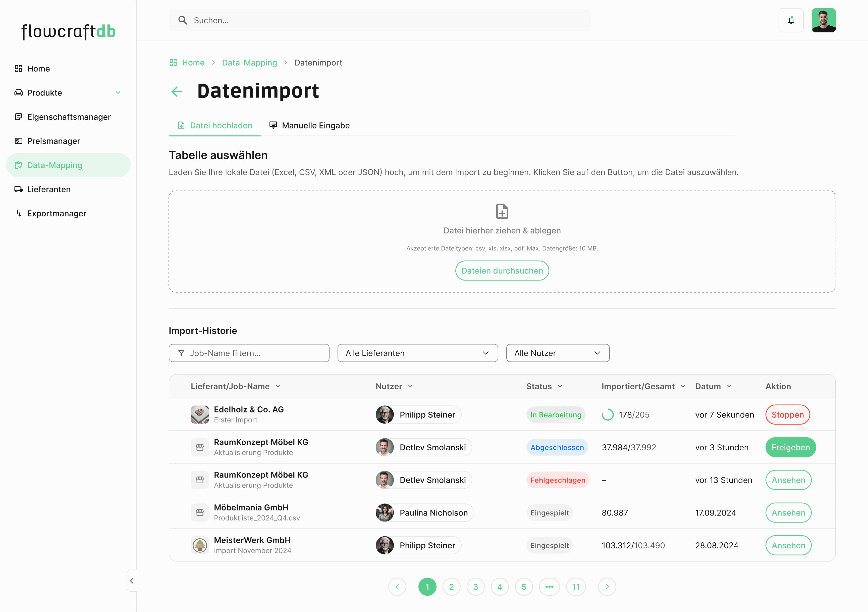Open Eigenschaftsmanager in the sidebar
The image size is (868, 612).
pos(68,117)
